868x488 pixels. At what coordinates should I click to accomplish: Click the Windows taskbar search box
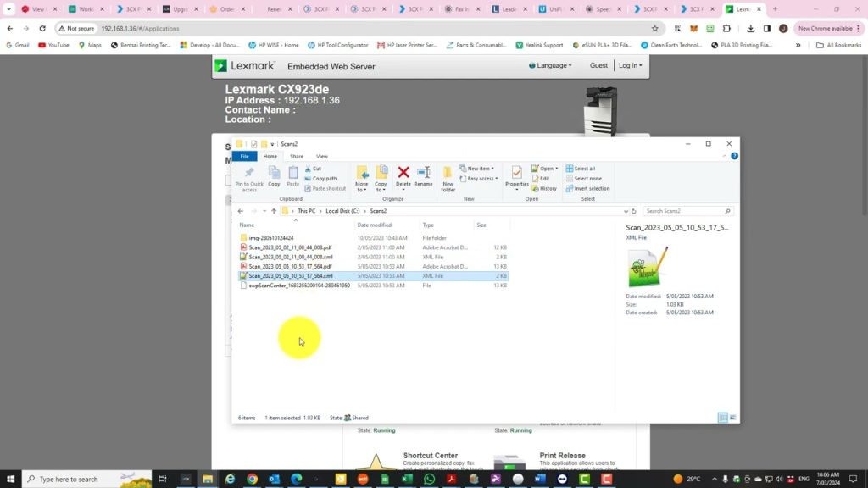click(87, 480)
